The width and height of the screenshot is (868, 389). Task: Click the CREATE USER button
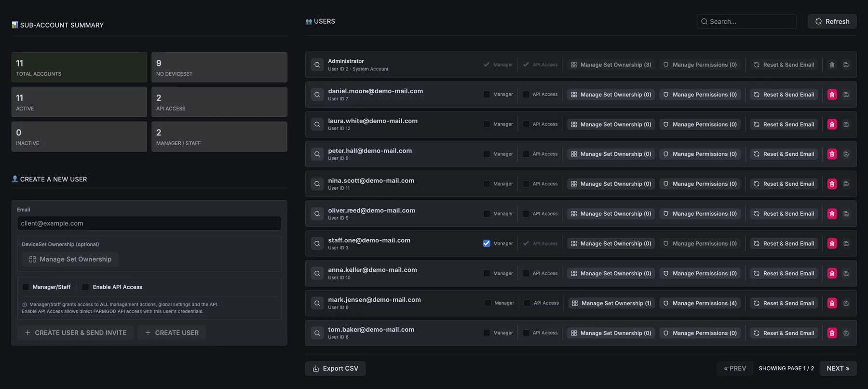point(172,333)
